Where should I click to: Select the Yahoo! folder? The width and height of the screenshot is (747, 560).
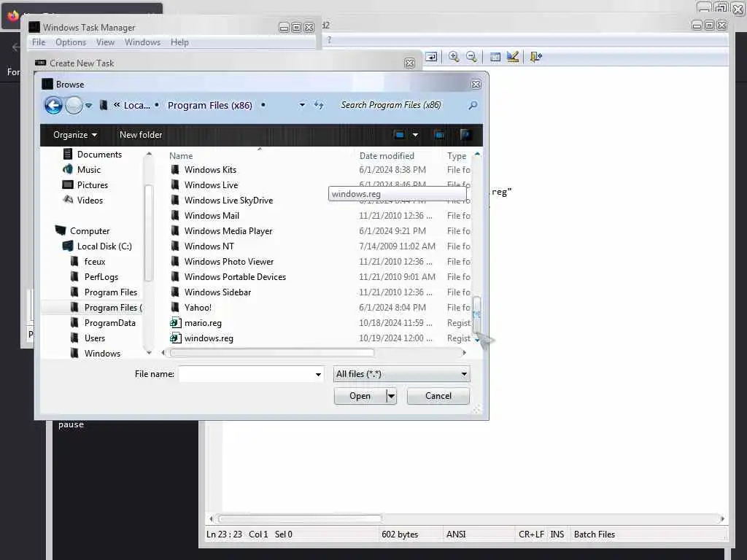point(198,308)
